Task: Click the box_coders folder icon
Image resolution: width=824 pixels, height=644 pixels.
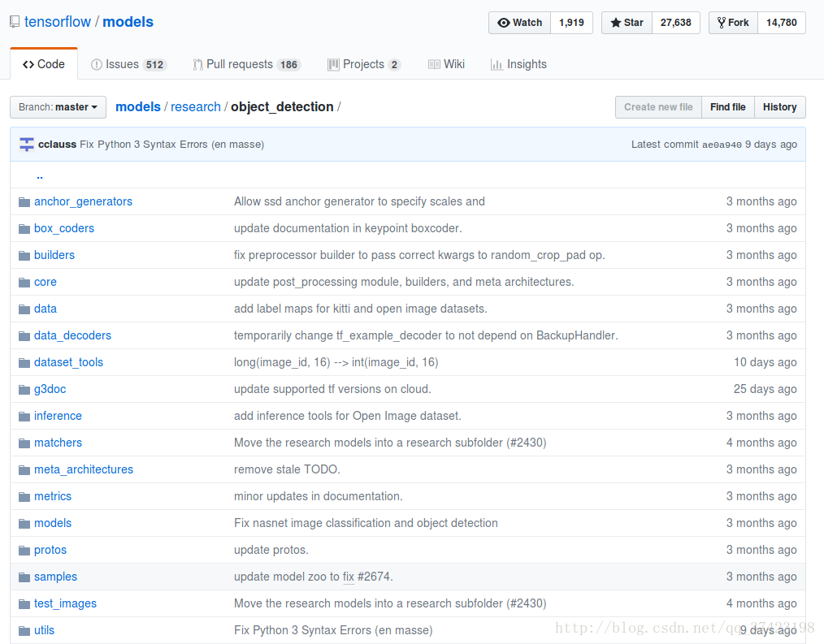Action: (x=24, y=229)
